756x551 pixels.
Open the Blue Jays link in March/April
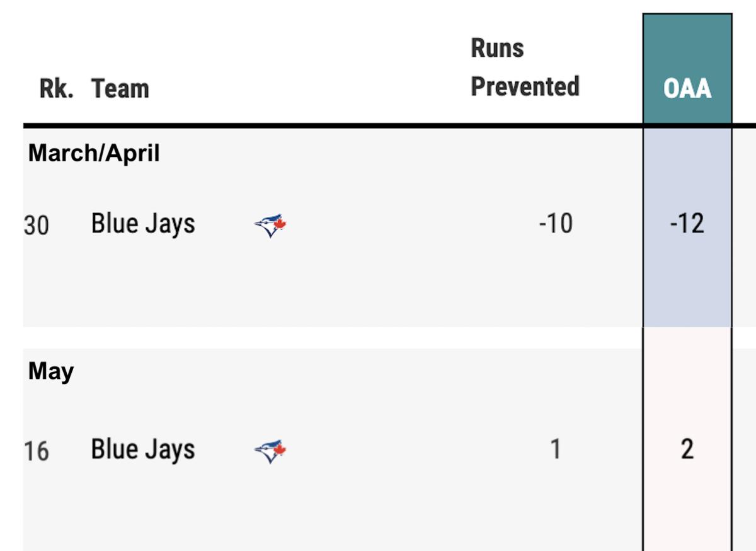coord(143,224)
